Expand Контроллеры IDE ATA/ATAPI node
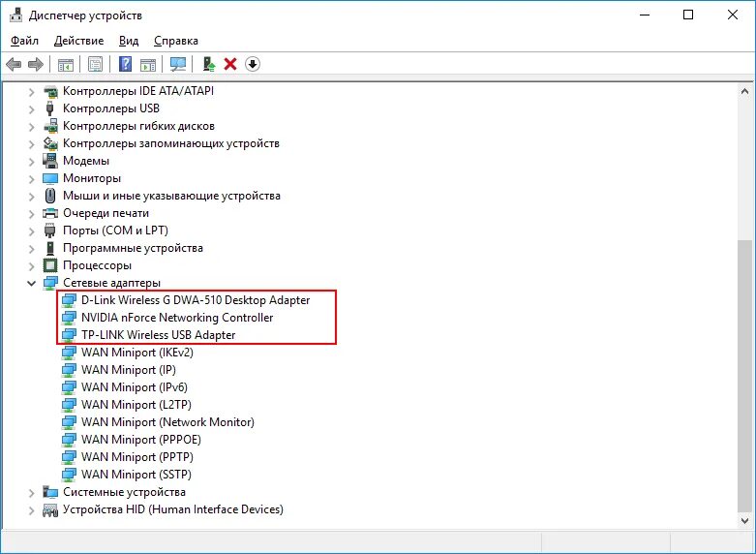Screen dimensions: 756x554 [32, 92]
